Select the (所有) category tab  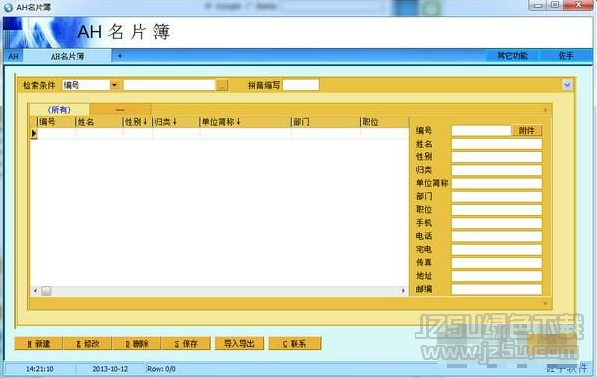[x=59, y=110]
